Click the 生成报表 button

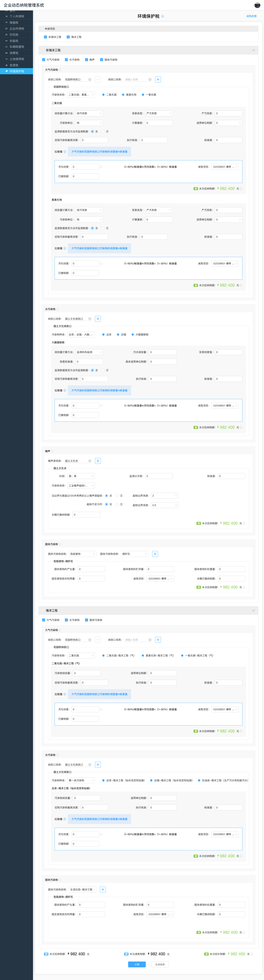(160, 964)
